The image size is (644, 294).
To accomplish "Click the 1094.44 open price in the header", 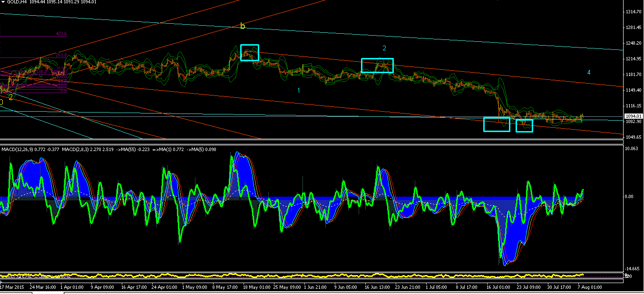I will [36, 2].
